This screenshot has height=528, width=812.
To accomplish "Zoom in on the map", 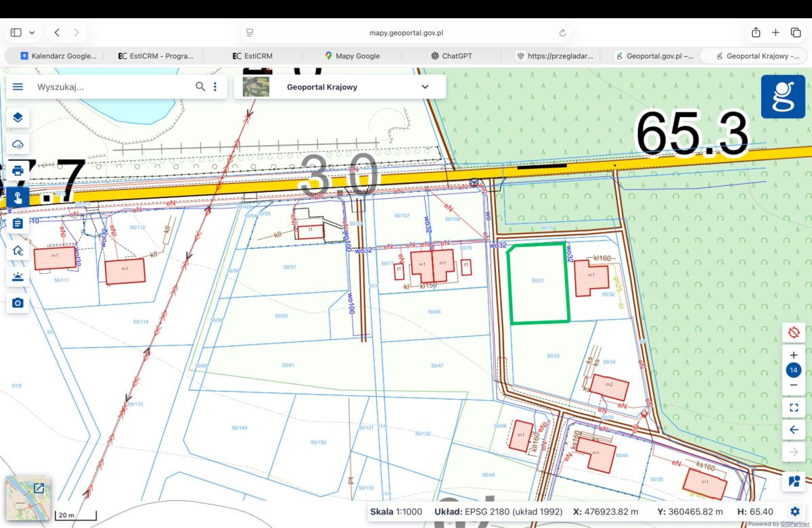I will tap(794, 355).
